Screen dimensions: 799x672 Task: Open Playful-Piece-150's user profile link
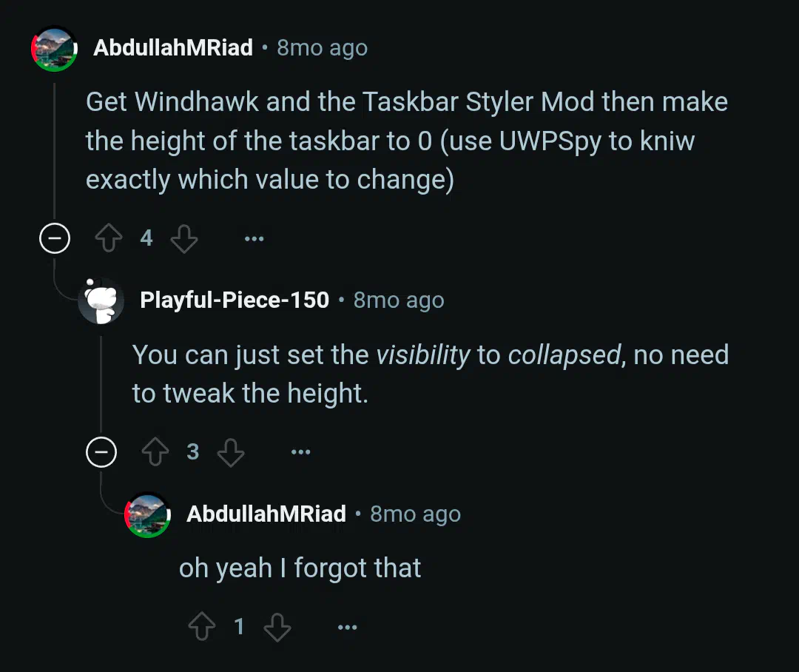pos(235,300)
